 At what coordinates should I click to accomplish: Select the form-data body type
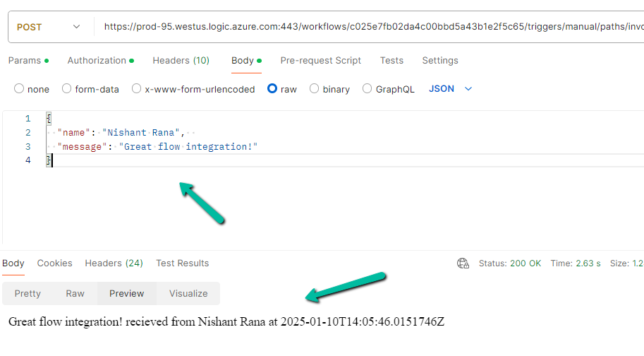click(x=90, y=89)
